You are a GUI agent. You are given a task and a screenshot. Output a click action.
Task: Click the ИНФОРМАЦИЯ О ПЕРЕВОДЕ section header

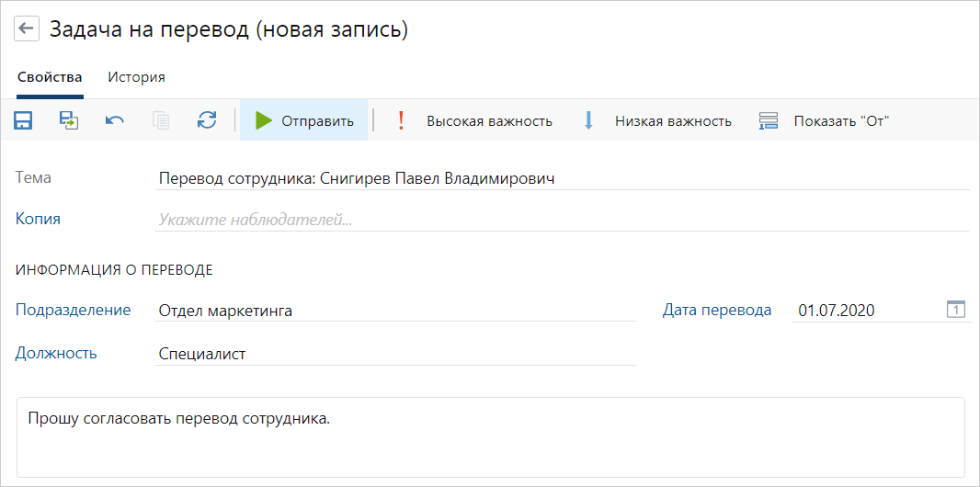tap(114, 270)
